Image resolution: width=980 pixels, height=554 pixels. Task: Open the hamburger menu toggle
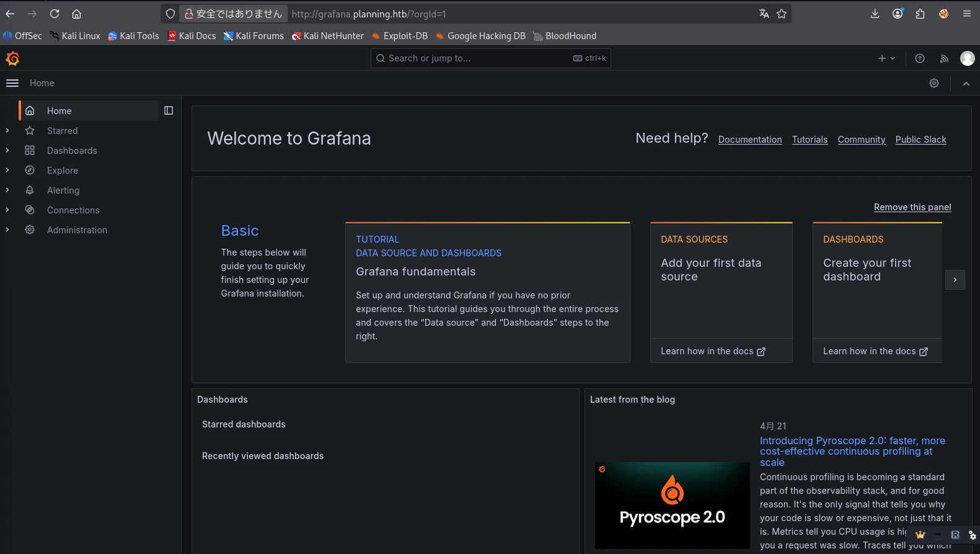pos(12,83)
